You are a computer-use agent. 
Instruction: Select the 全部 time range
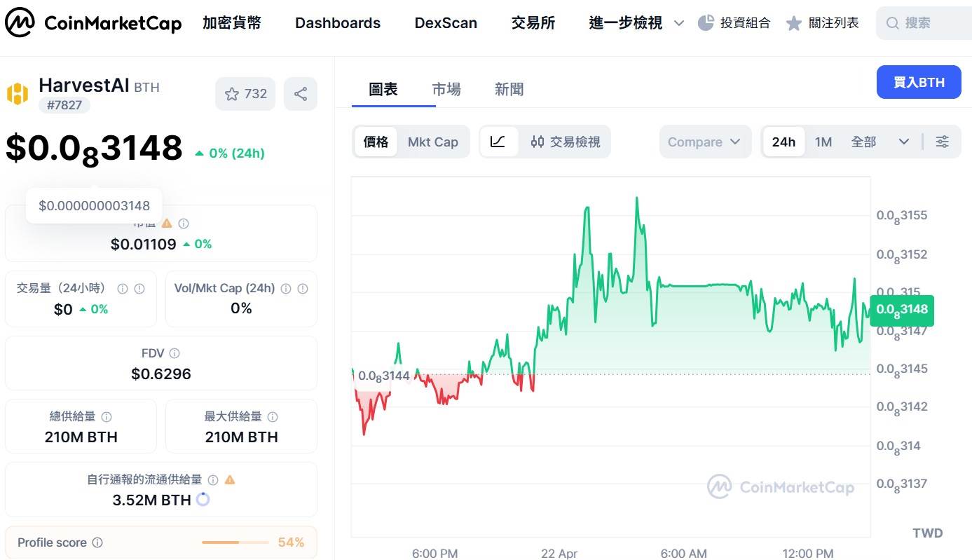863,141
